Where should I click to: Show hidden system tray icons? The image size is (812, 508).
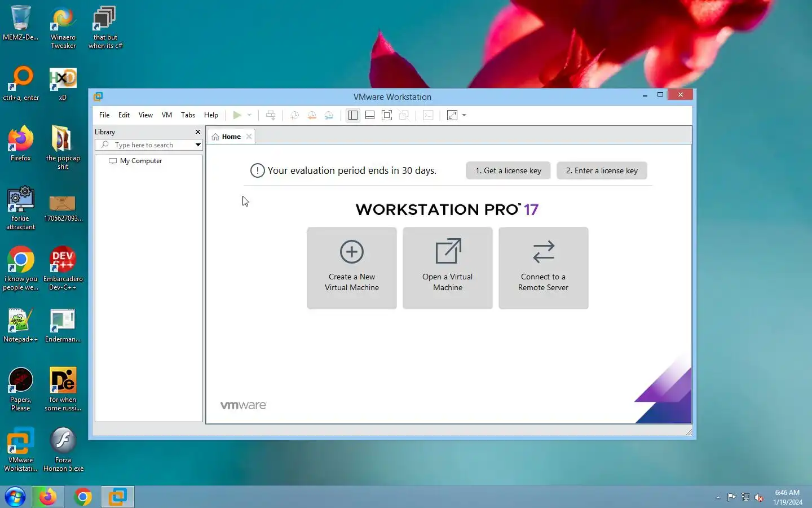pos(718,497)
